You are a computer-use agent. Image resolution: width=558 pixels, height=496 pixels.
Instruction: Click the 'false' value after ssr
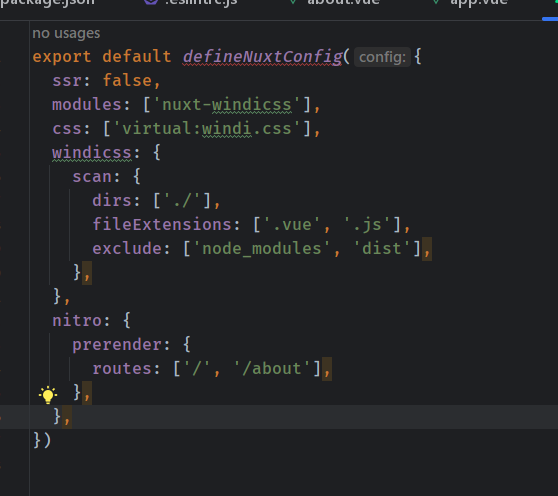click(x=127, y=81)
